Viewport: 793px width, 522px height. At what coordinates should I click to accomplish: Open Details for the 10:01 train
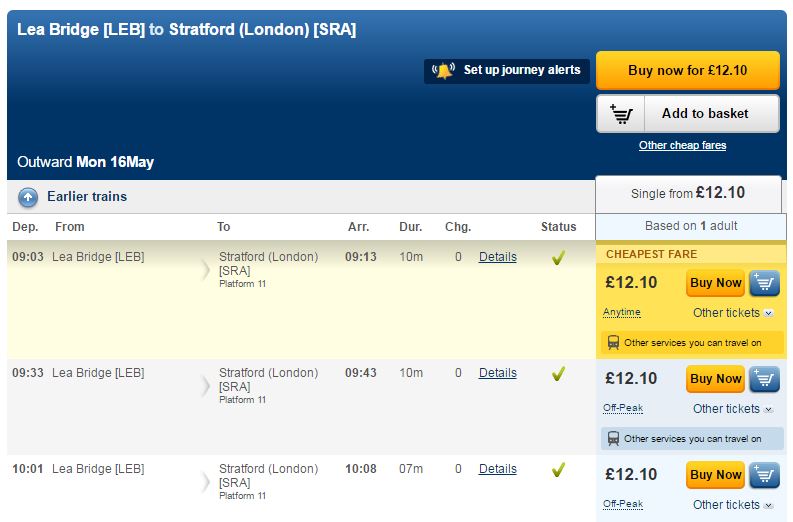point(497,469)
